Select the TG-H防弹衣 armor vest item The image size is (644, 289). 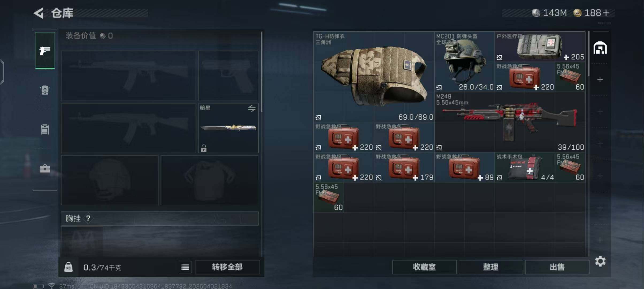click(374, 77)
